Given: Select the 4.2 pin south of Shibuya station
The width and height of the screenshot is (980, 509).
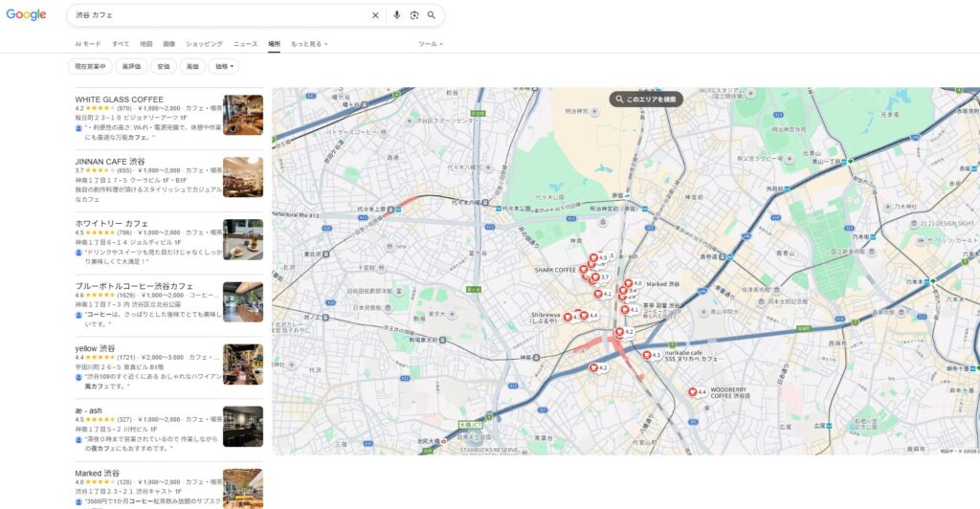Looking at the screenshot, I should [x=593, y=367].
